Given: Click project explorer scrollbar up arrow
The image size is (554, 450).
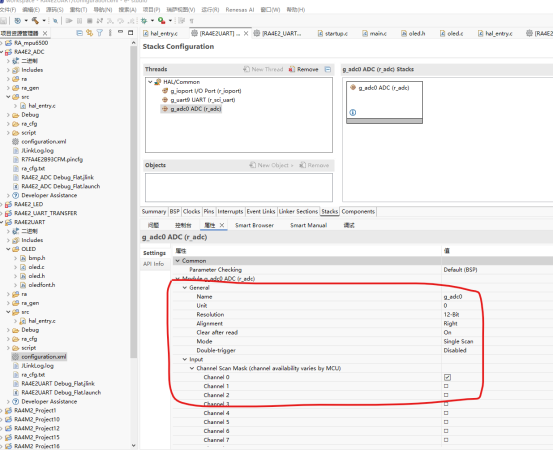Looking at the screenshot, I should click(x=134, y=43).
